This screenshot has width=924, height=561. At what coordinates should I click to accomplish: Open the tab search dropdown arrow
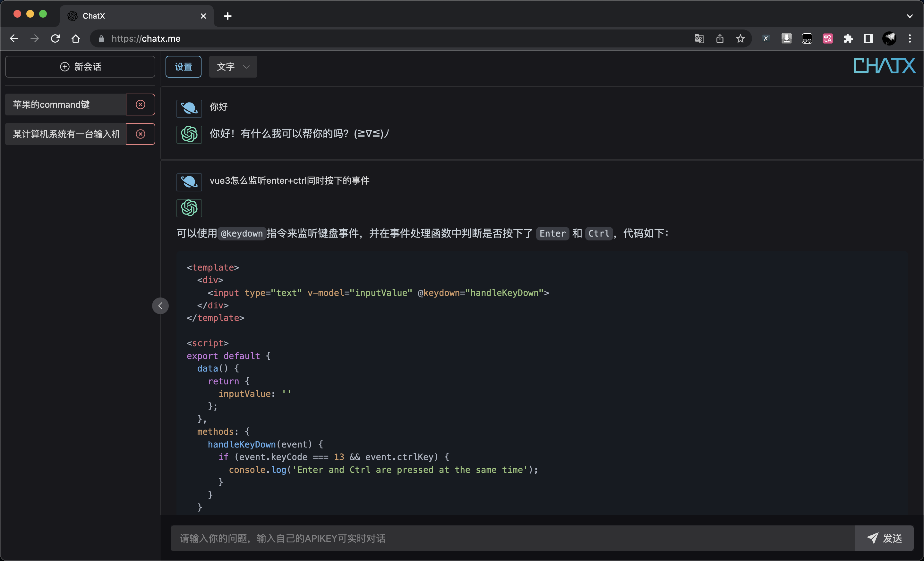point(910,16)
